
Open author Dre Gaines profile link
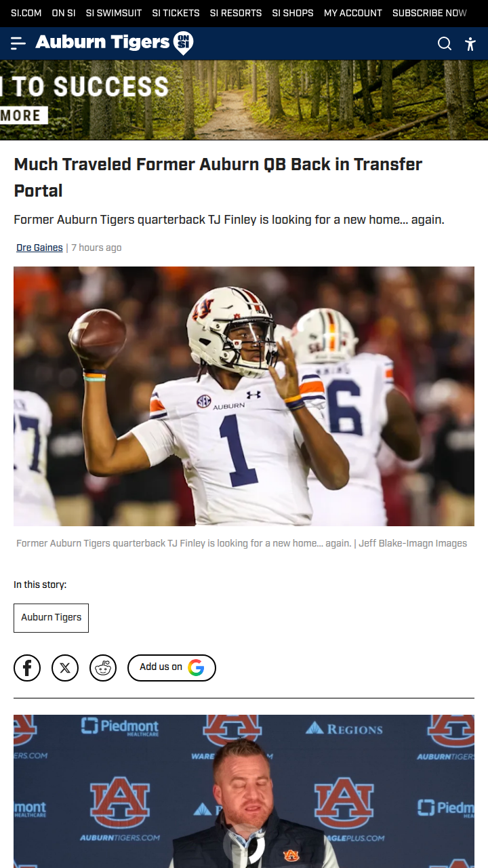(x=39, y=248)
